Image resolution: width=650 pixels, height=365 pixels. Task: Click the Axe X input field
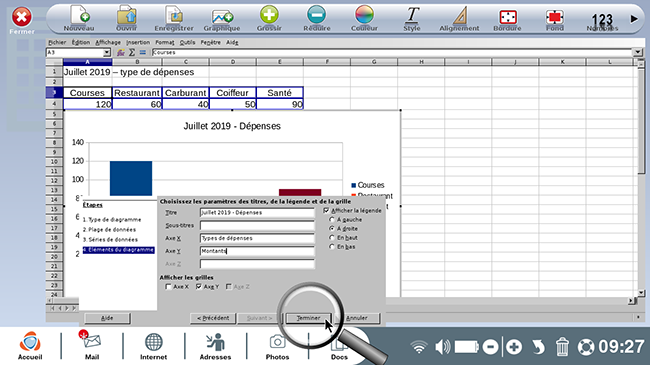pyautogui.click(x=257, y=238)
